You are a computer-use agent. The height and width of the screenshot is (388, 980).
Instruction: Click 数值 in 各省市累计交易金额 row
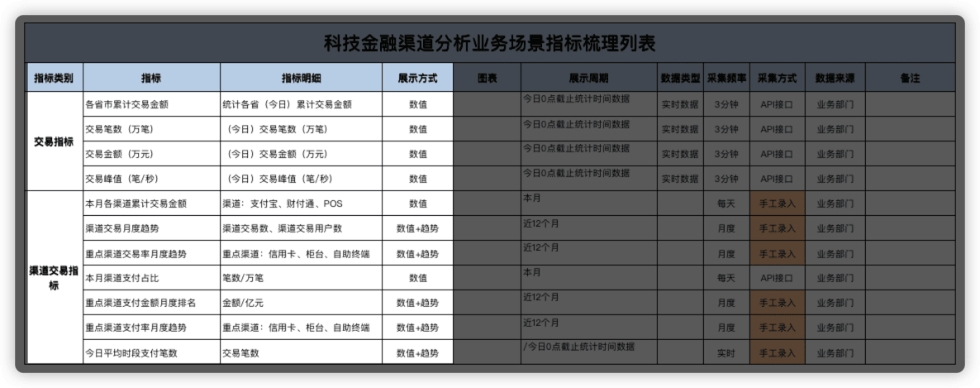[x=417, y=104]
